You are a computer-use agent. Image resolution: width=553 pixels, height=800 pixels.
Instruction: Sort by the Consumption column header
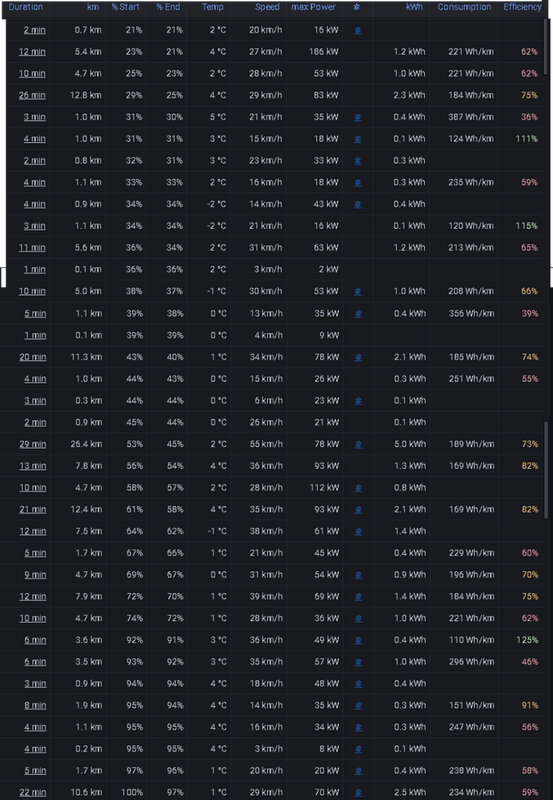[x=464, y=7]
